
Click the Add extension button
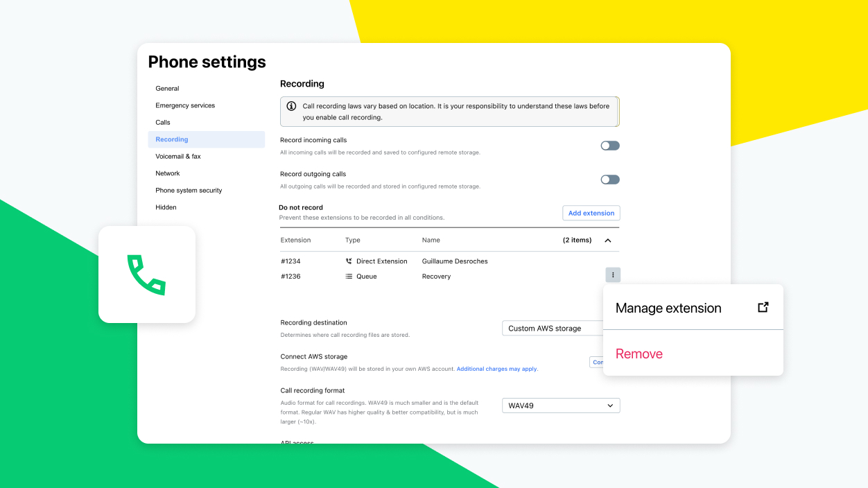pos(591,214)
